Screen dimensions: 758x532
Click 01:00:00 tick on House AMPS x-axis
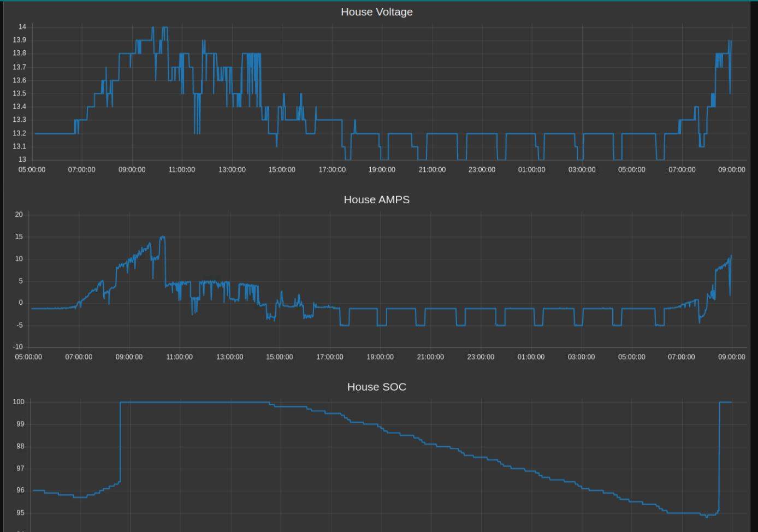[531, 357]
